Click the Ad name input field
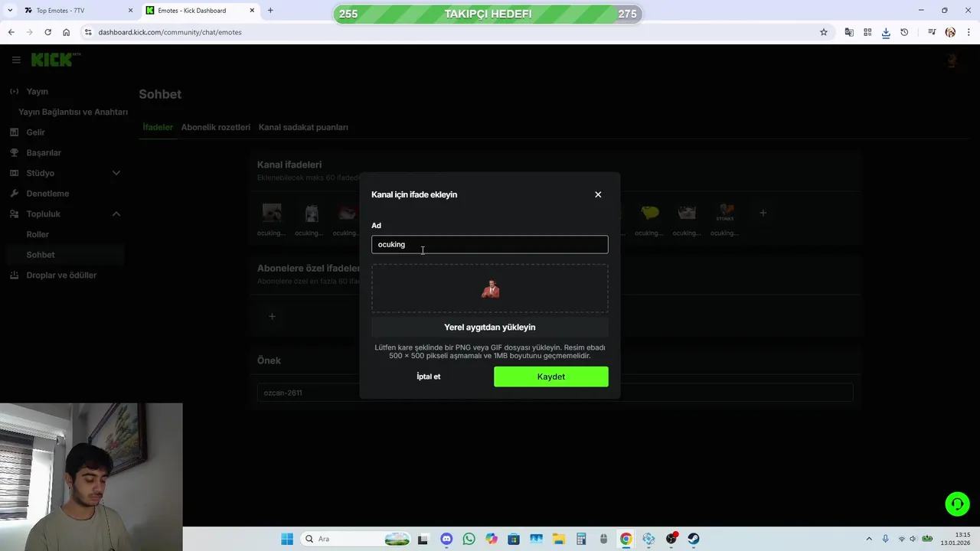The height and width of the screenshot is (551, 980). [x=490, y=244]
